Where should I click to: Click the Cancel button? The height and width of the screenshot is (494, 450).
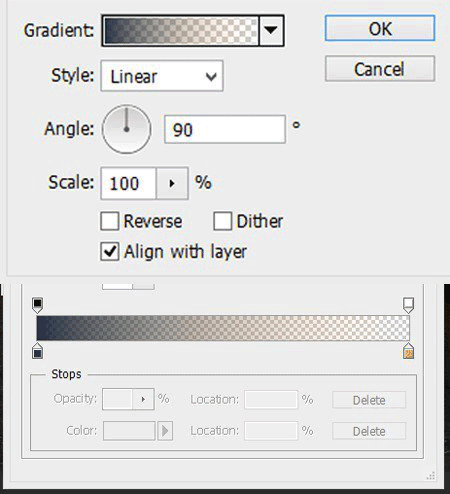point(380,69)
